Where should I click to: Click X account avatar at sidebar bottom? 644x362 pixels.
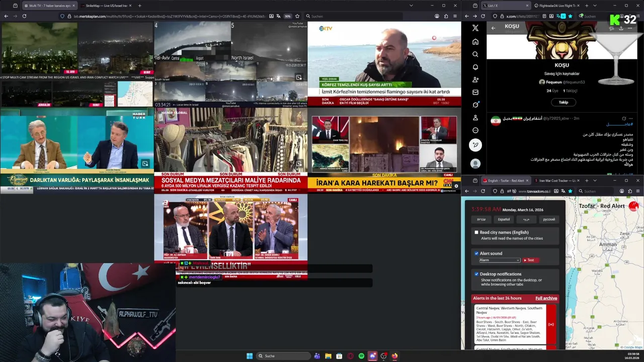click(x=475, y=163)
